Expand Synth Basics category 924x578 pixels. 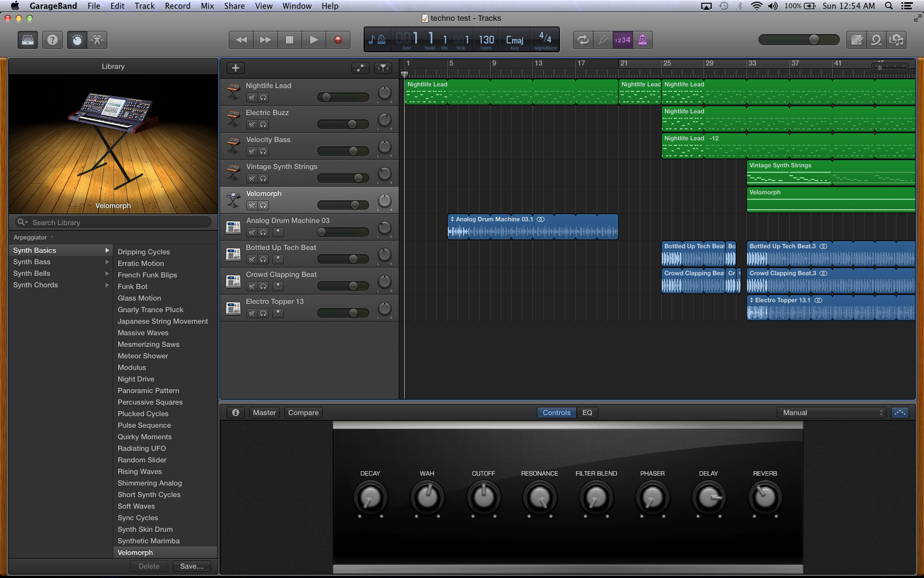click(x=107, y=250)
